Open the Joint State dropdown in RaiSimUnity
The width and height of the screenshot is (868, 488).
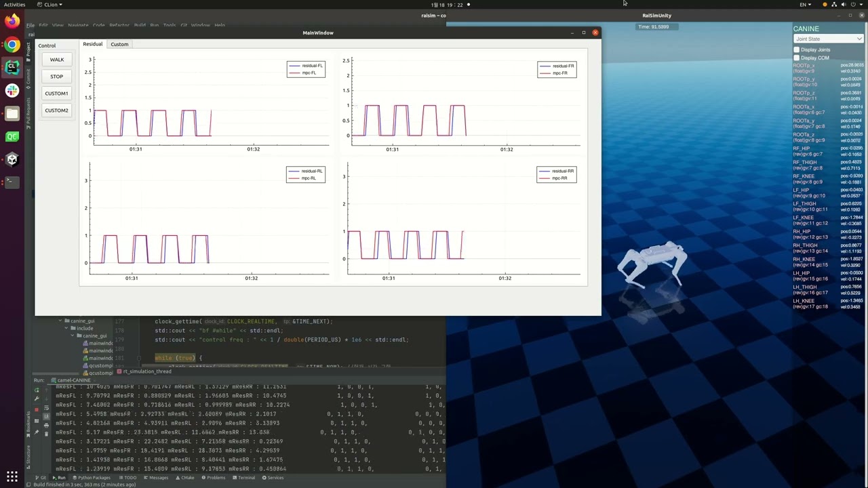pos(828,39)
